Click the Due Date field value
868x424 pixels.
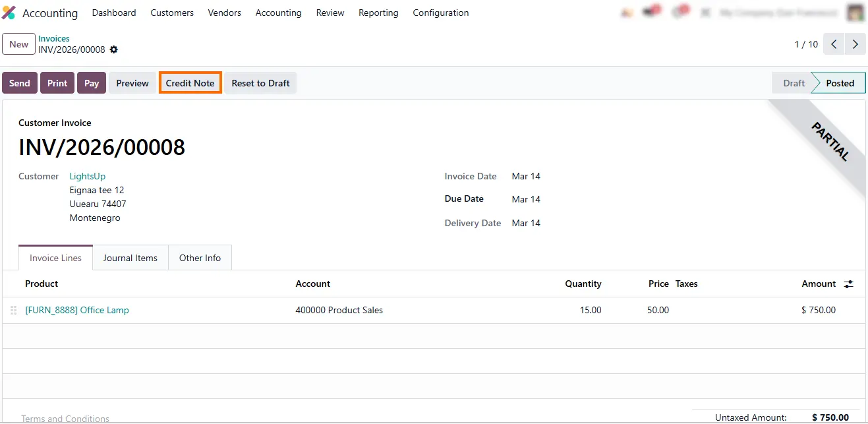click(x=526, y=199)
